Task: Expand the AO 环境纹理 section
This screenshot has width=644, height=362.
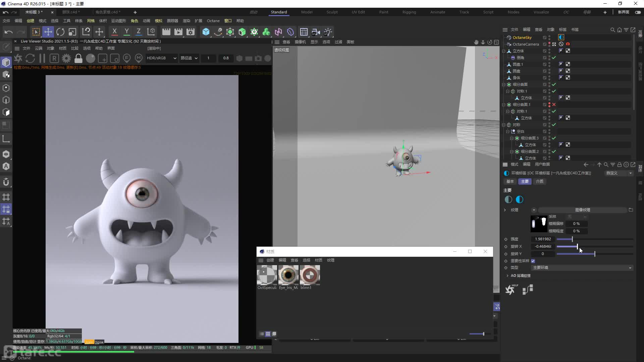Action: click(x=507, y=276)
